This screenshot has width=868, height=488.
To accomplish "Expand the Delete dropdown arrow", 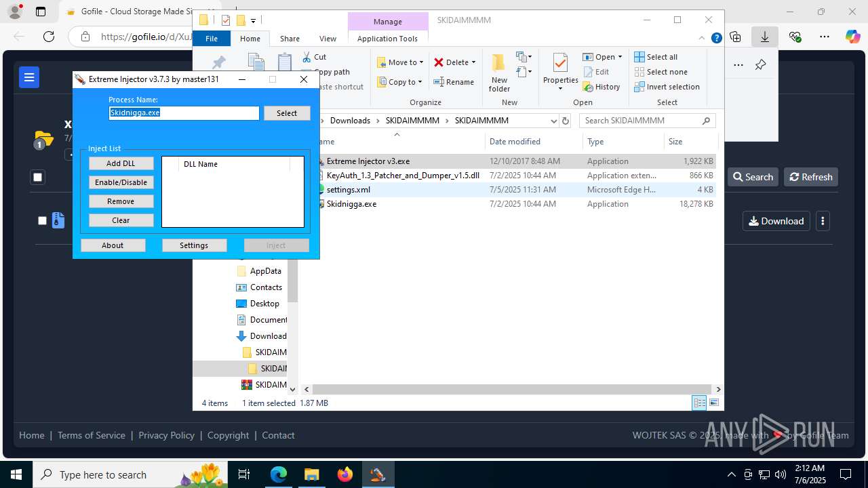I will point(473,62).
